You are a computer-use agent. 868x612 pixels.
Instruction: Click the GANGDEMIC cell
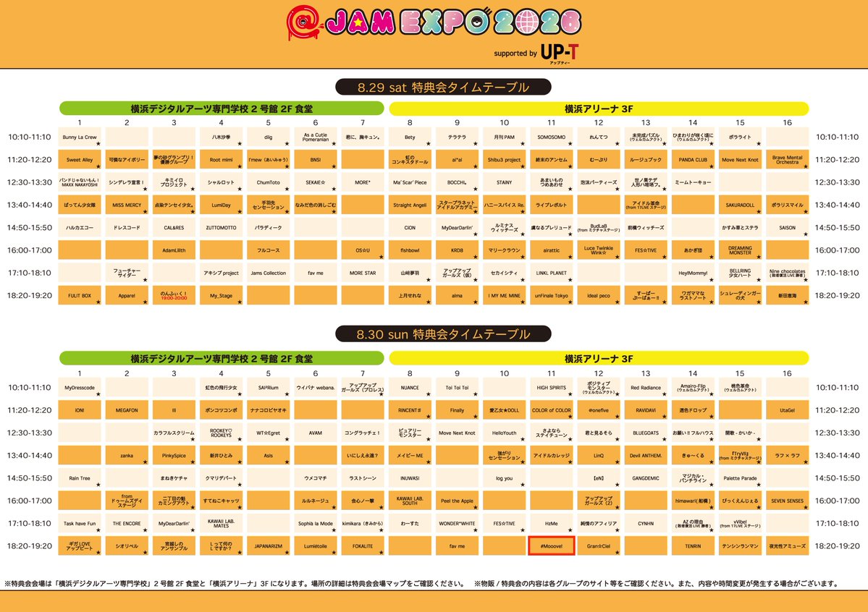(646, 478)
